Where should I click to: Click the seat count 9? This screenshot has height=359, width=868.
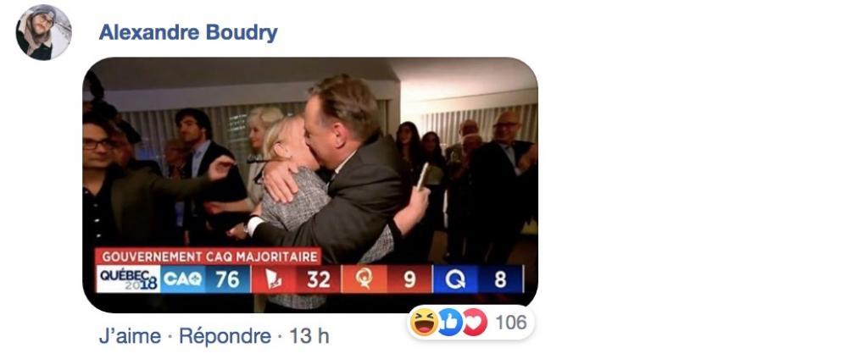(409, 279)
